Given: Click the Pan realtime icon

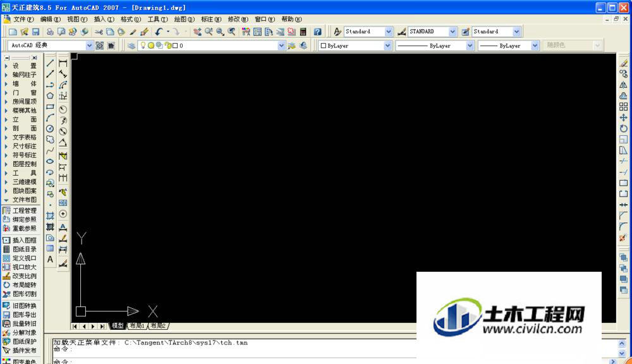Looking at the screenshot, I should tap(197, 32).
